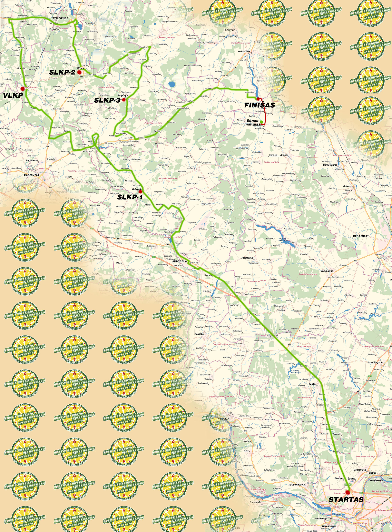Click the ARIOGALA town name

[x=179, y=261]
